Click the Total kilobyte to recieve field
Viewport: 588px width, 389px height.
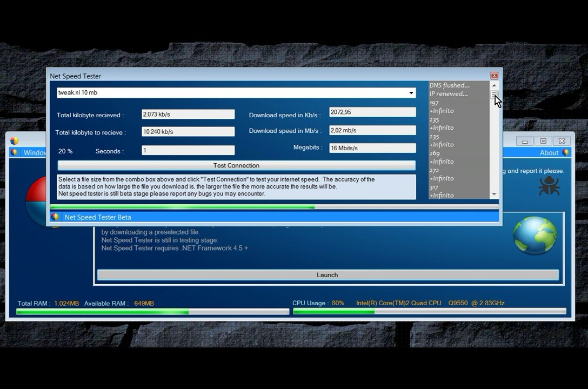click(x=188, y=131)
